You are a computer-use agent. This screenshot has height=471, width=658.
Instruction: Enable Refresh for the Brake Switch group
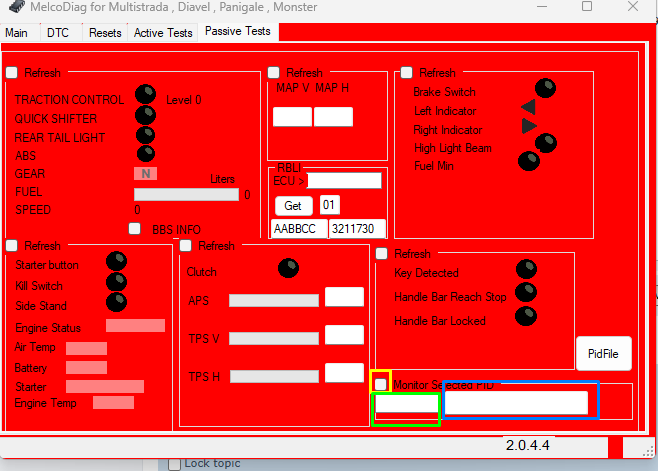tap(407, 73)
